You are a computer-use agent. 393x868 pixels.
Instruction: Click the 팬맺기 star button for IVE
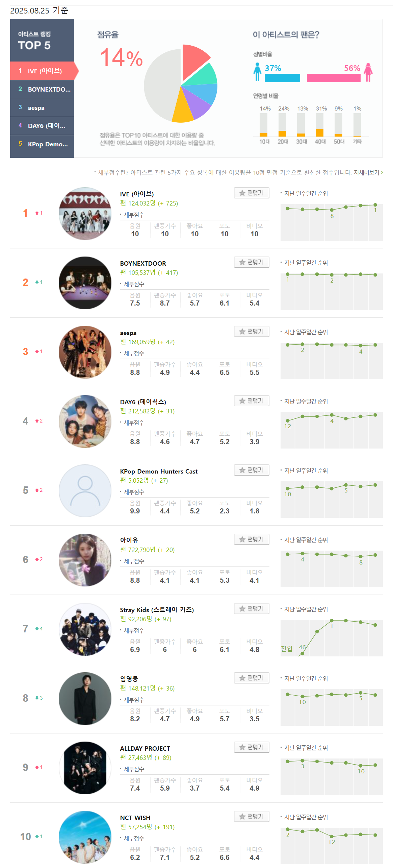click(x=252, y=193)
